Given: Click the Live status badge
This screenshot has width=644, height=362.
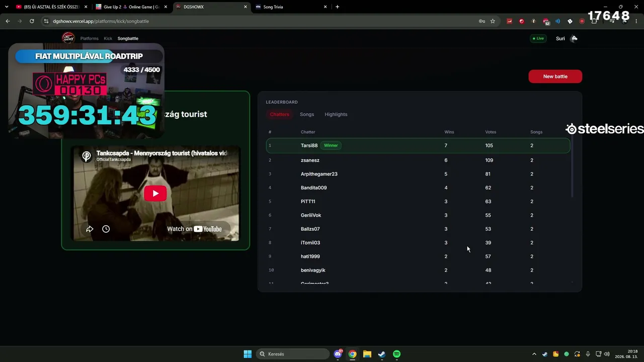Looking at the screenshot, I should click(x=538, y=38).
